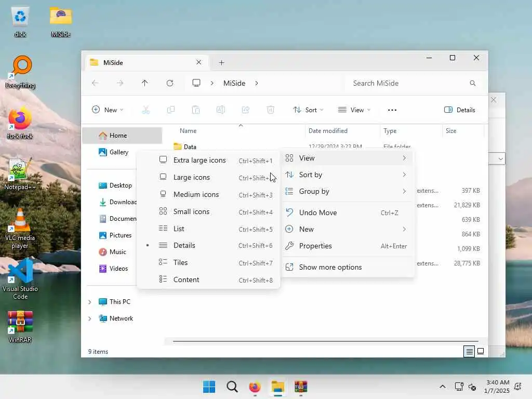This screenshot has height=399, width=532.
Task: Expand Network in navigation pane
Action: (x=89, y=318)
